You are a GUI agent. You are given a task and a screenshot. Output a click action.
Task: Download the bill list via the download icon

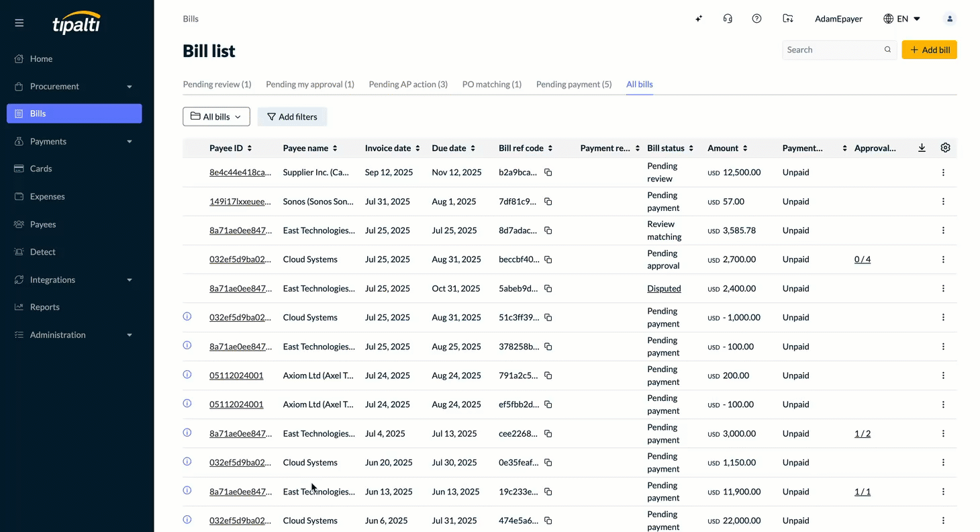922,148
